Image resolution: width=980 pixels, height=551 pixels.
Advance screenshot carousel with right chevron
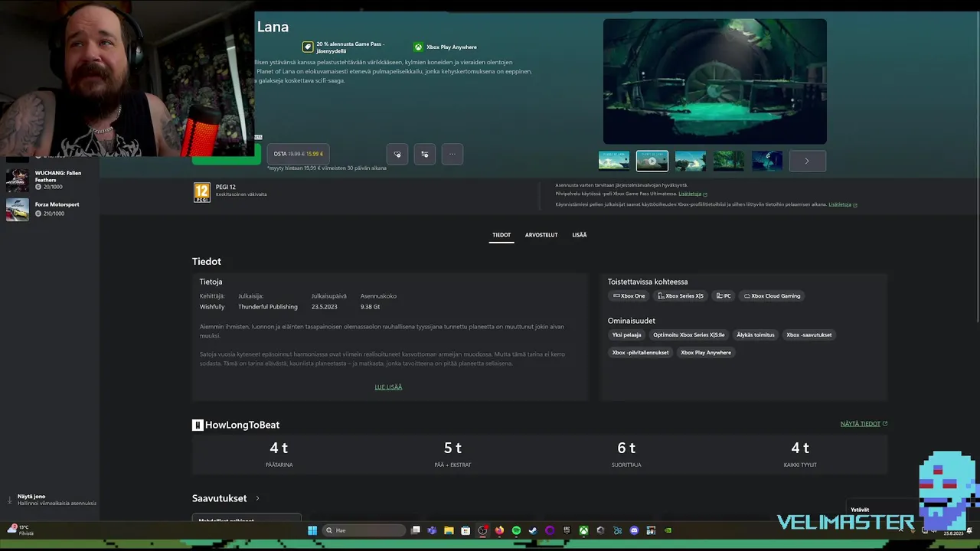pyautogui.click(x=807, y=161)
